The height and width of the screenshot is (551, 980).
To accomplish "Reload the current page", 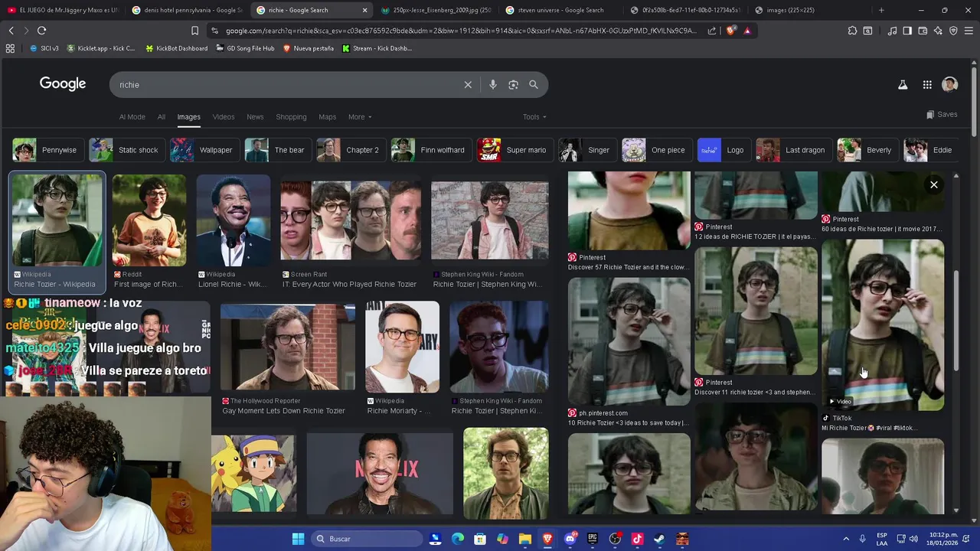I will (41, 31).
